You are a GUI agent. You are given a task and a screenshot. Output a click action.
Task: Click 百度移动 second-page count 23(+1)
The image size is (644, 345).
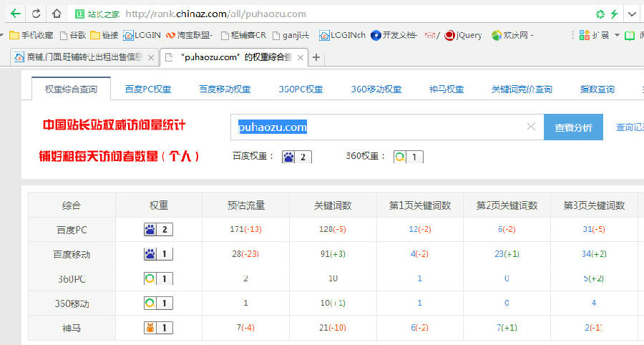[507, 254]
